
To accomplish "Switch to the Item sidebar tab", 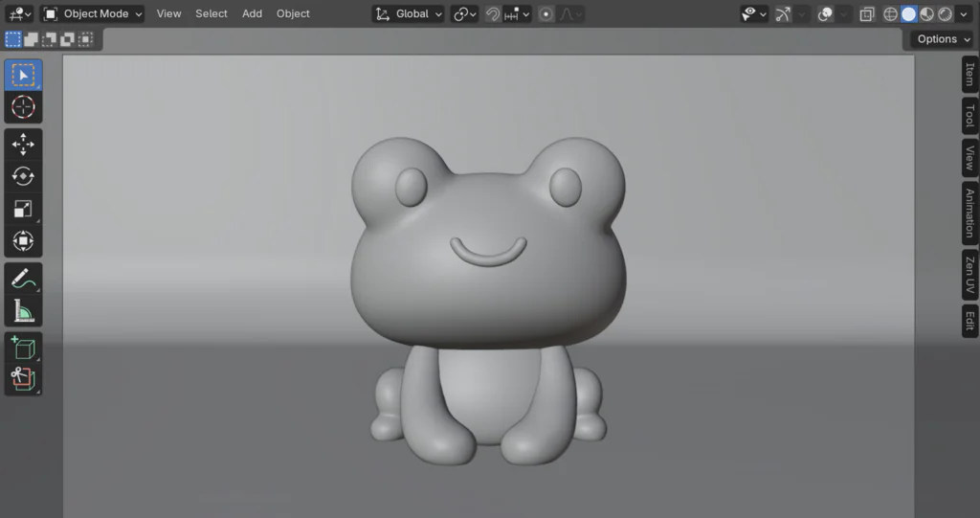I will pyautogui.click(x=969, y=75).
